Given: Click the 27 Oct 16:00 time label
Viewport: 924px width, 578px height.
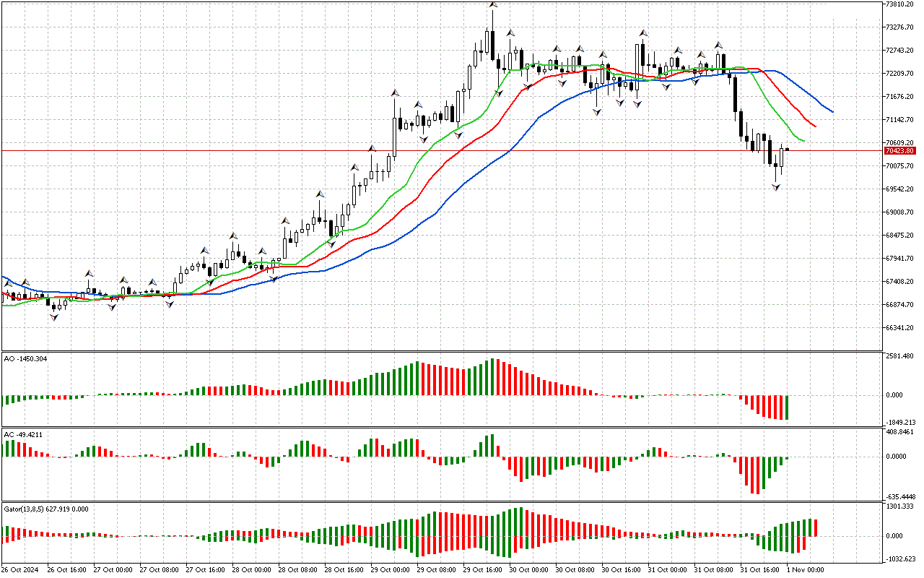Looking at the screenshot, I should coord(205,569).
